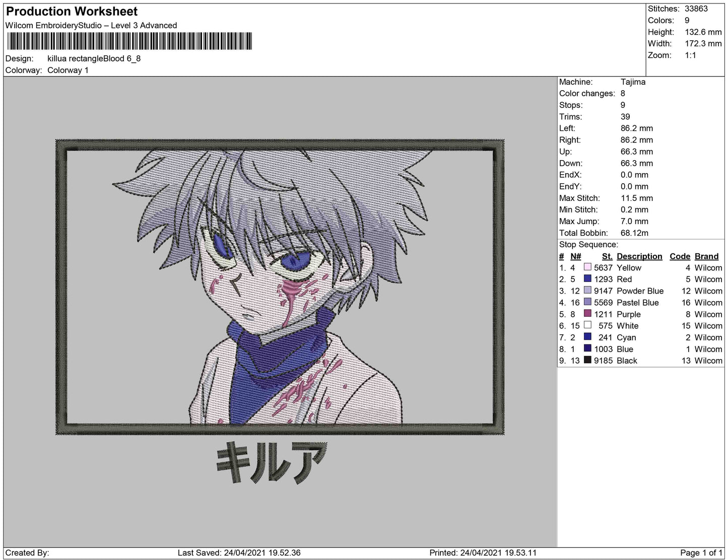Viewport: 728px width, 560px height.
Task: Click the "Stop Sequence:" heading
Action: click(x=588, y=244)
